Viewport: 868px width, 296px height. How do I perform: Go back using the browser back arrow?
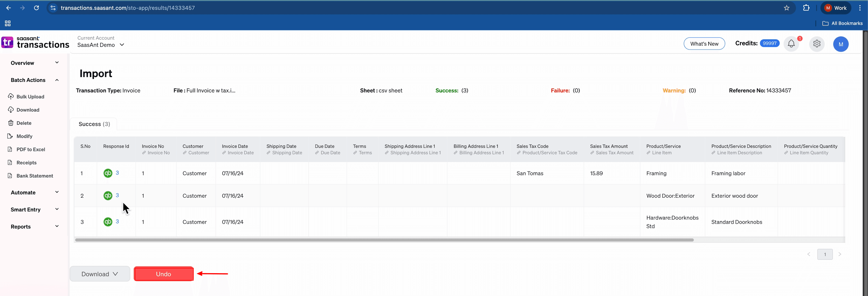coord(9,8)
